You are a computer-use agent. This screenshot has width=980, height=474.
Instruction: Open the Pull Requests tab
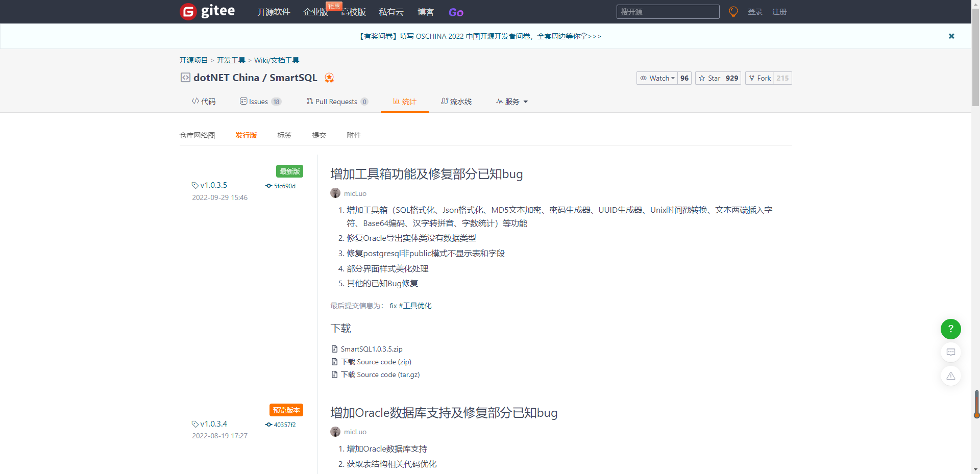(x=337, y=102)
